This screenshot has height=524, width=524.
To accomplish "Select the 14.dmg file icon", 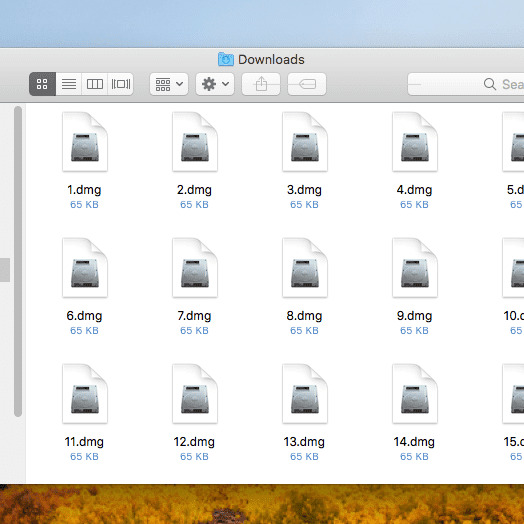I will (415, 394).
